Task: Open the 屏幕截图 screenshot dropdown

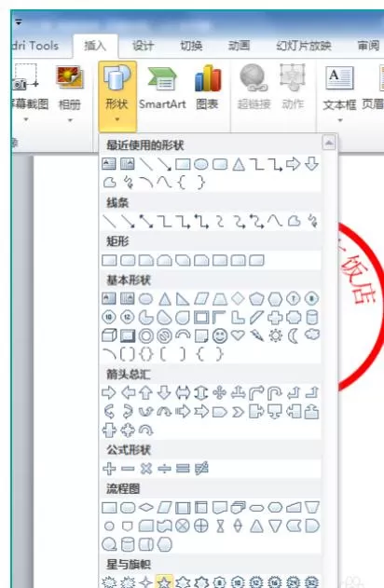Action: coord(28,94)
